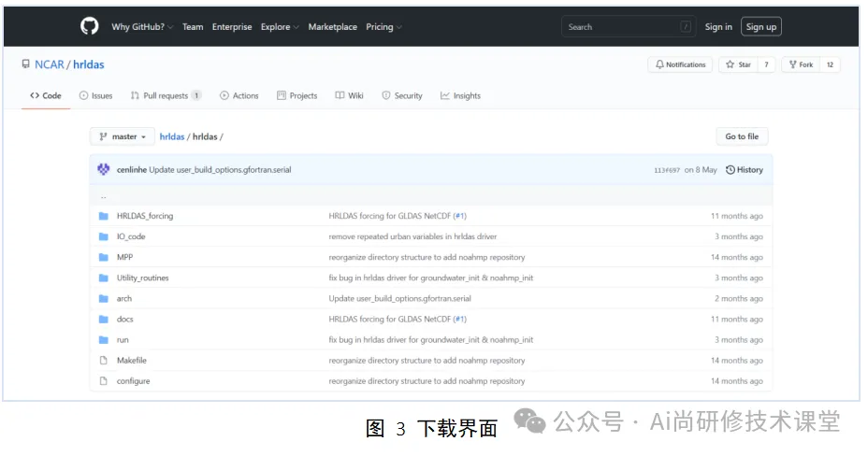The image size is (868, 456).
Task: Switch to the Projects tab
Action: click(297, 95)
